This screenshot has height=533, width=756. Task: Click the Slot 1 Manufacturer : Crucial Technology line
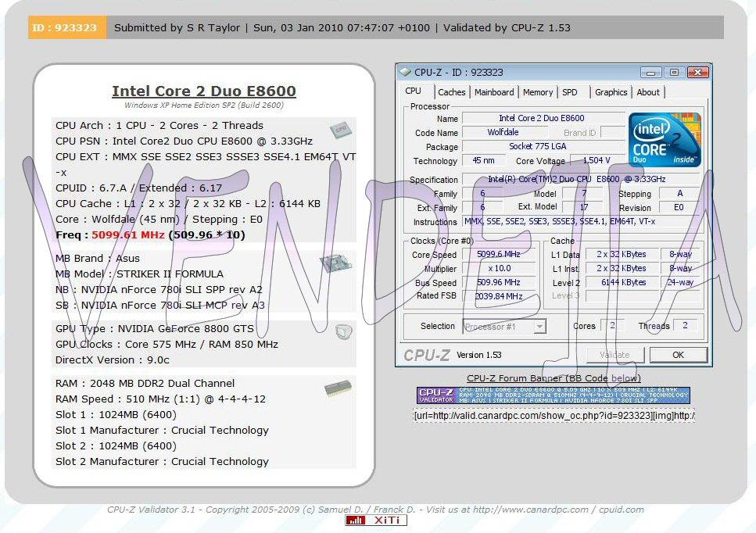coord(162,431)
